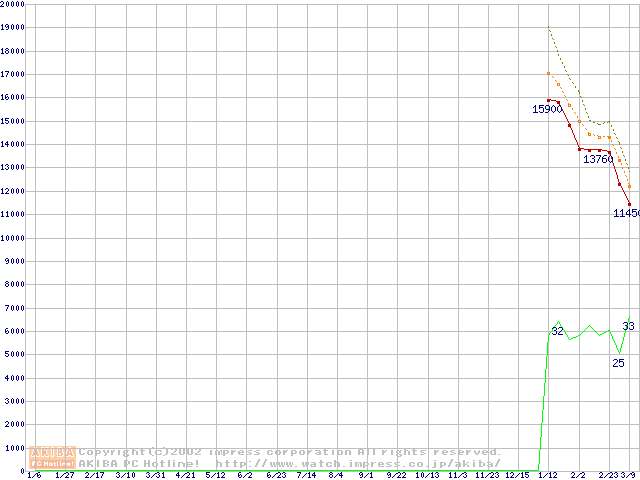Click the 10000 y-axis label
This screenshot has height=480, width=640.
(x=14, y=238)
